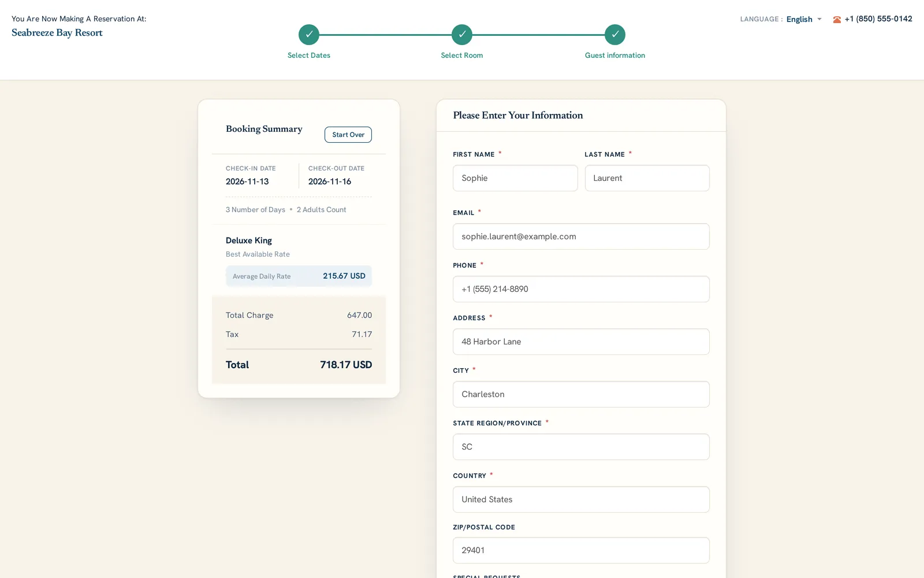This screenshot has width=924, height=578.
Task: Click into the Email input field
Action: pyautogui.click(x=581, y=236)
